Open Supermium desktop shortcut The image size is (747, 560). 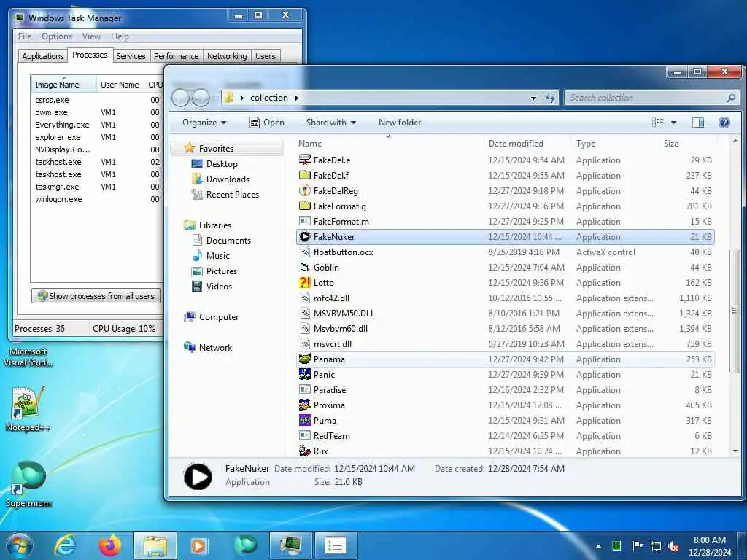[x=28, y=483]
